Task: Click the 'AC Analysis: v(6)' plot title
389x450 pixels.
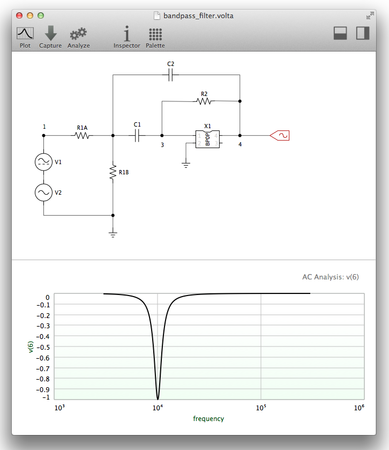Action: [x=330, y=277]
